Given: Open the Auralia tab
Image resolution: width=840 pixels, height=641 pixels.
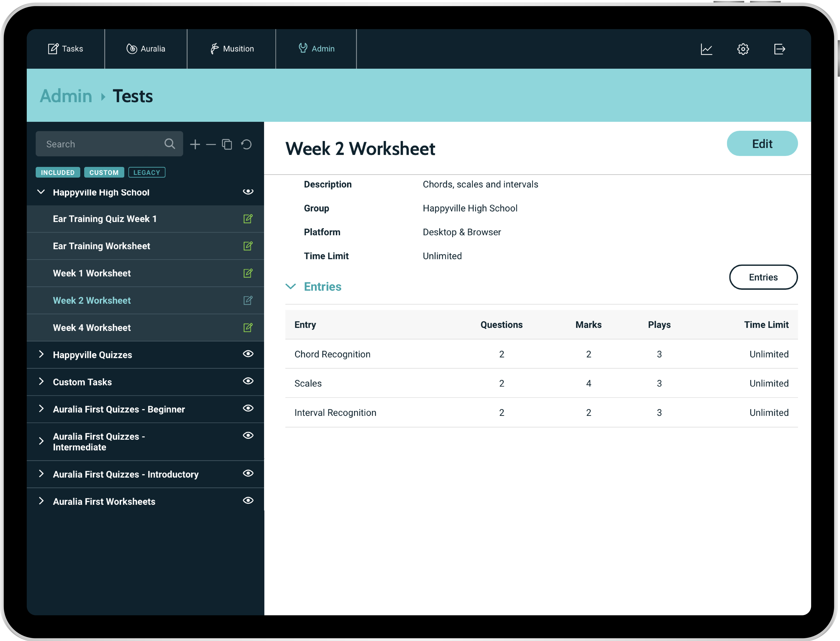Looking at the screenshot, I should [x=146, y=49].
